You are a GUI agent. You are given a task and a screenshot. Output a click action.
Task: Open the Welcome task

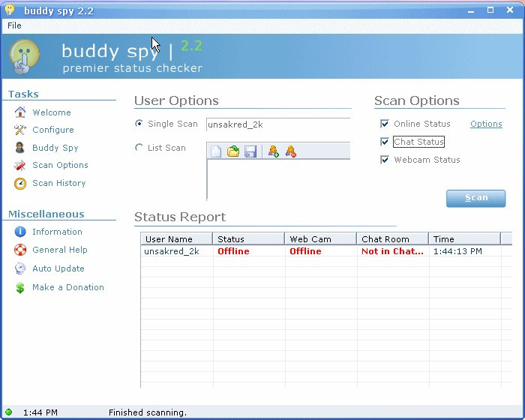(x=52, y=112)
